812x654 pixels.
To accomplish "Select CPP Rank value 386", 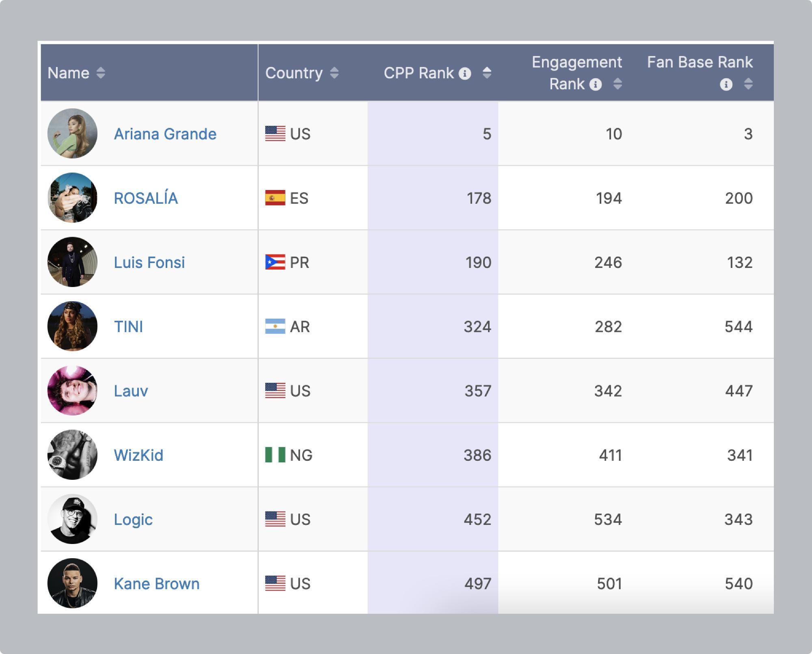I will point(477,455).
